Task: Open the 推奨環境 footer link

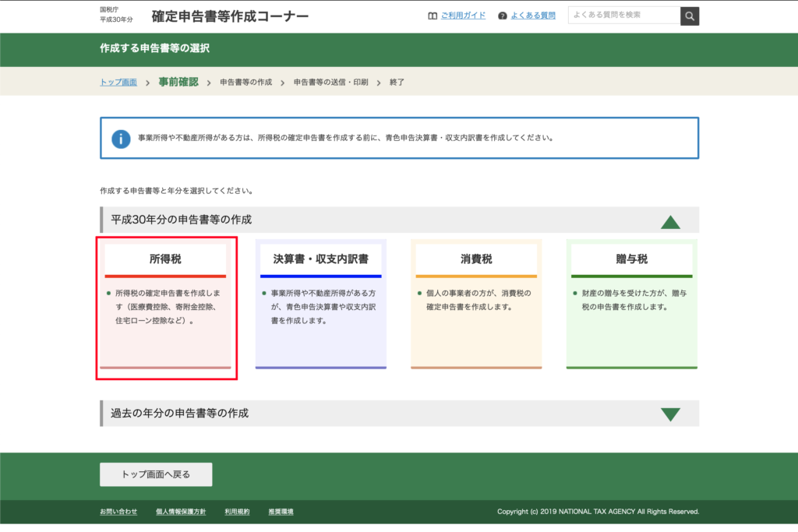Action: [281, 512]
